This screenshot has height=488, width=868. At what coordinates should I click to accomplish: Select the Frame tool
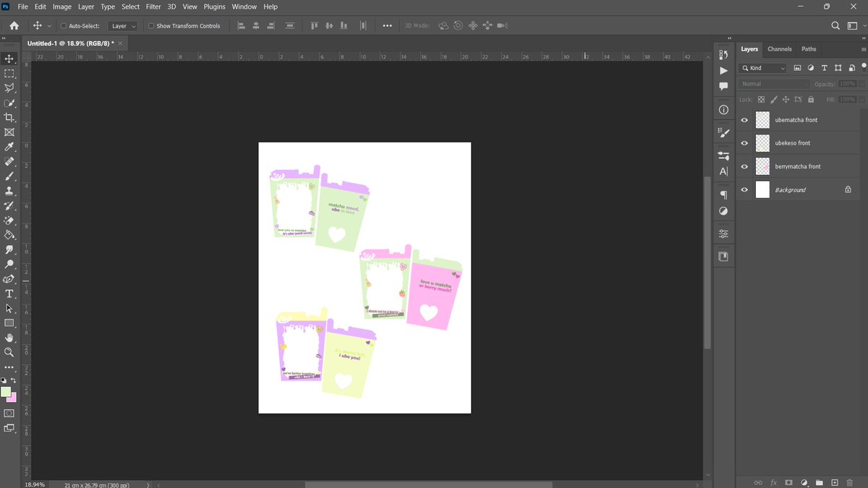tap(9, 132)
